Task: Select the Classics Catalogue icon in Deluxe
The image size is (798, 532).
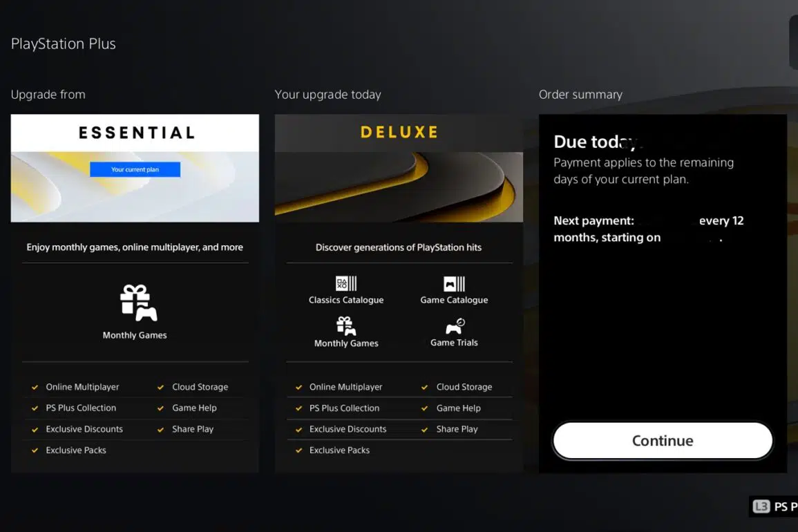Action: [346, 283]
